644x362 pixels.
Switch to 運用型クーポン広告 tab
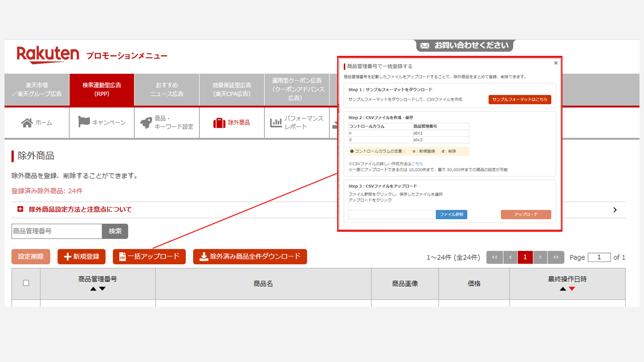coord(296,89)
